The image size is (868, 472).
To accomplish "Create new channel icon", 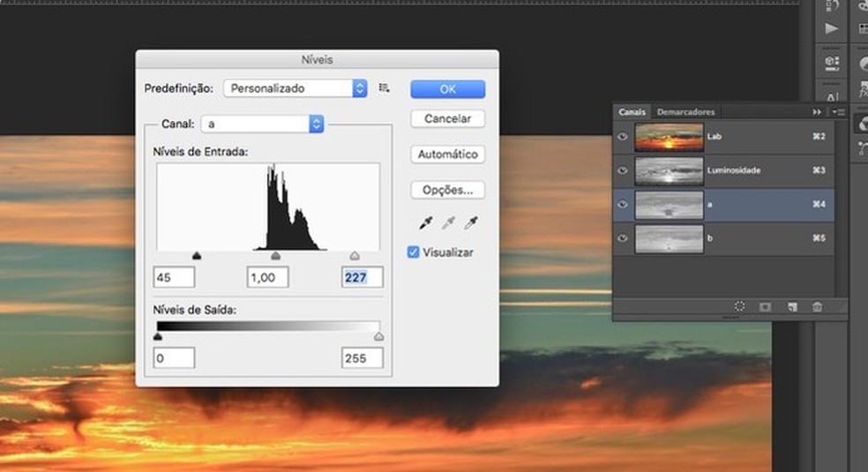I will click(792, 306).
